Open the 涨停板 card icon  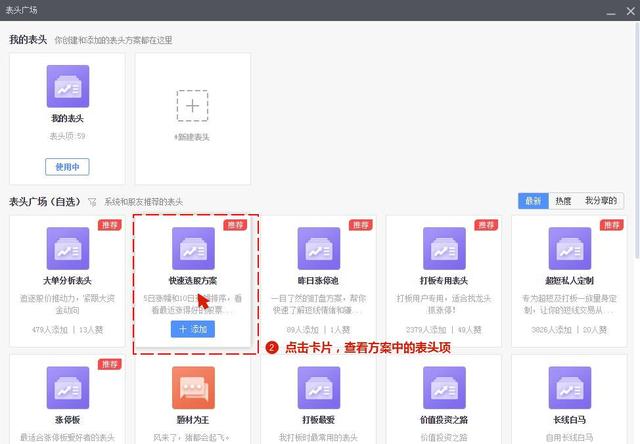point(68,388)
